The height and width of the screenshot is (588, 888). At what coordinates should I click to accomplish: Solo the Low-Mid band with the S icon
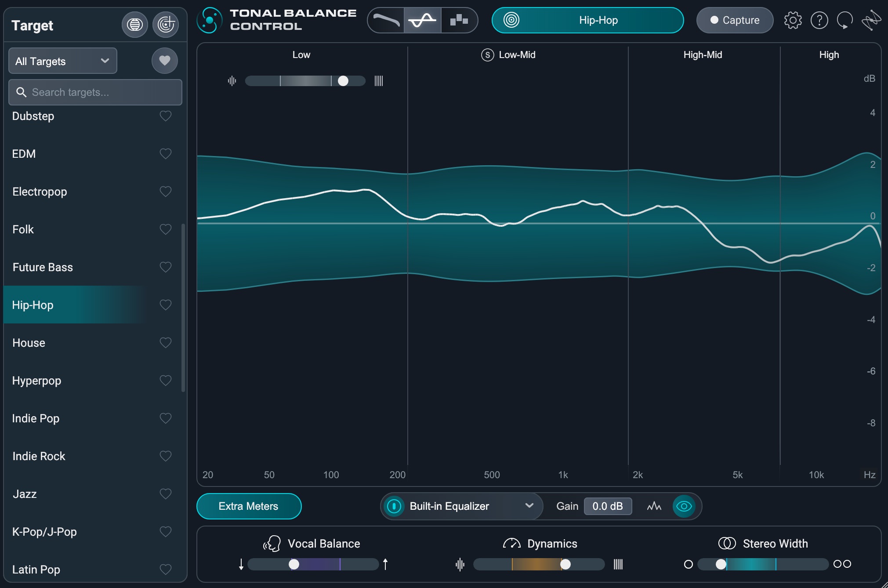pos(487,54)
